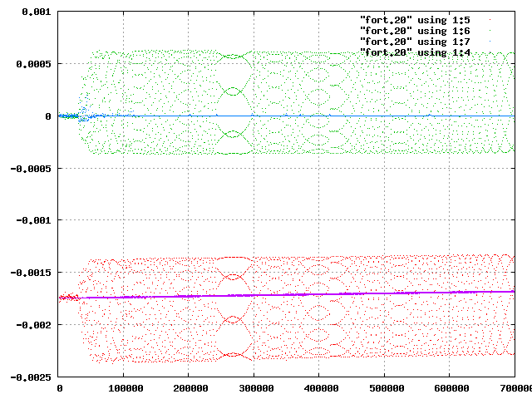Click the x-axis label 500000
Viewport: 532px width, 399px height.
coord(387,388)
